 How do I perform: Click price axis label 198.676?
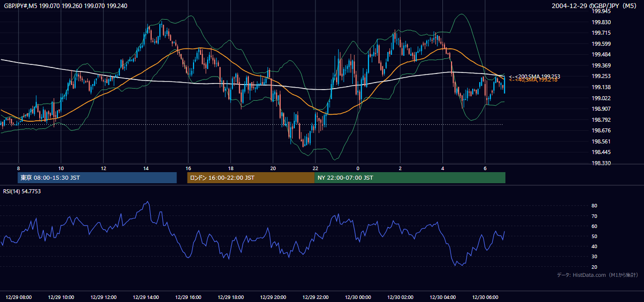pyautogui.click(x=602, y=130)
